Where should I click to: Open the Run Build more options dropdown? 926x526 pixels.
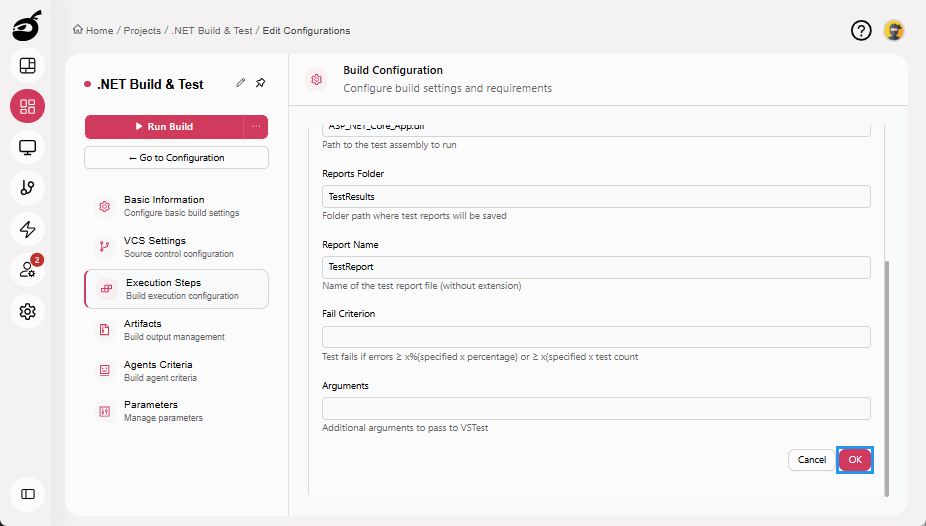[256, 126]
